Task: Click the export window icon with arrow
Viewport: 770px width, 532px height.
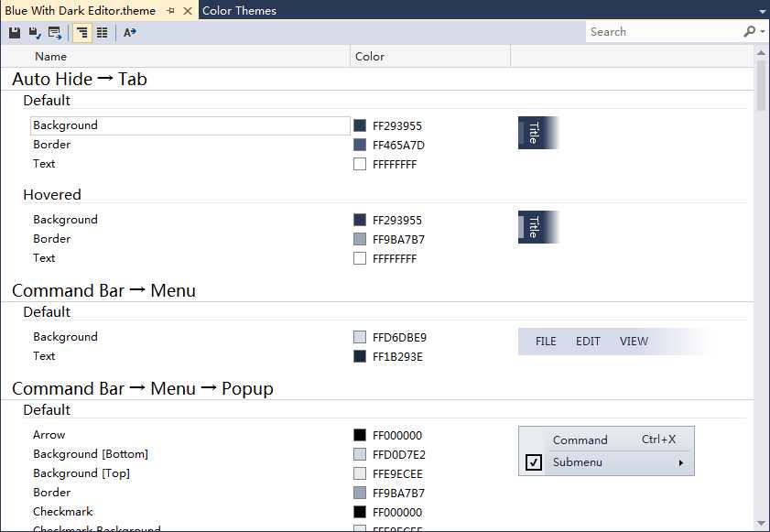Action: 55,33
